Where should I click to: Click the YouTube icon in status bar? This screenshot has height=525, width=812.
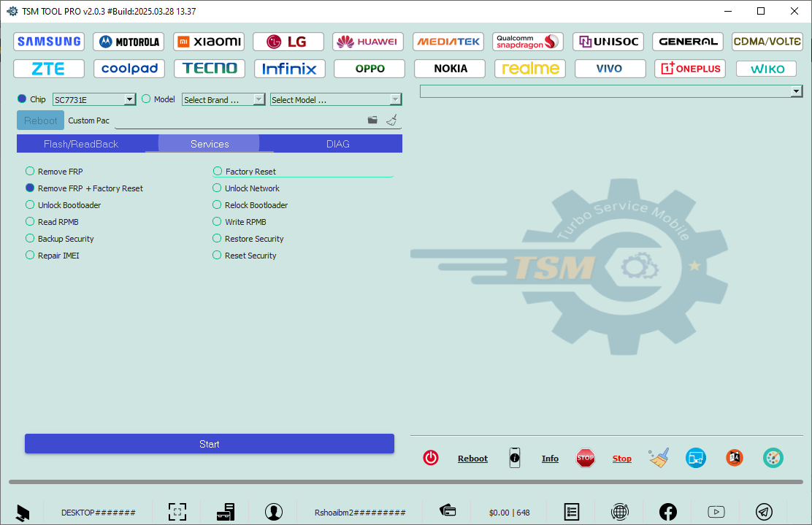click(716, 512)
